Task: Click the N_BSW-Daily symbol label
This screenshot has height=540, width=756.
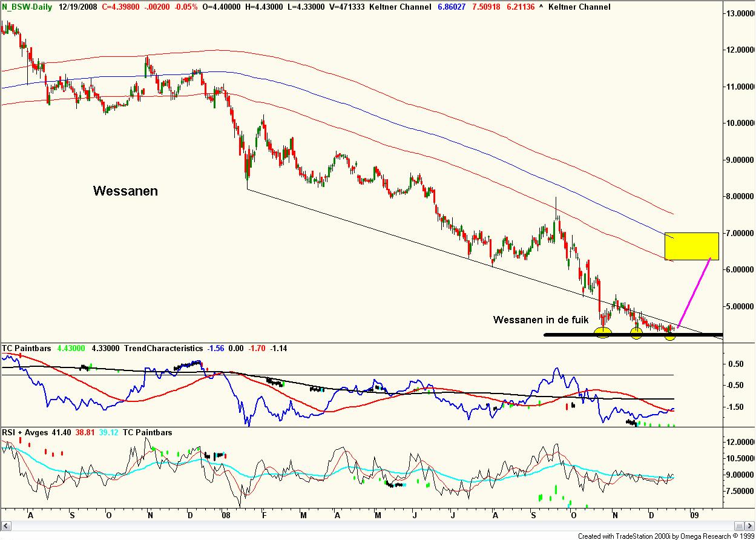Action: point(27,7)
